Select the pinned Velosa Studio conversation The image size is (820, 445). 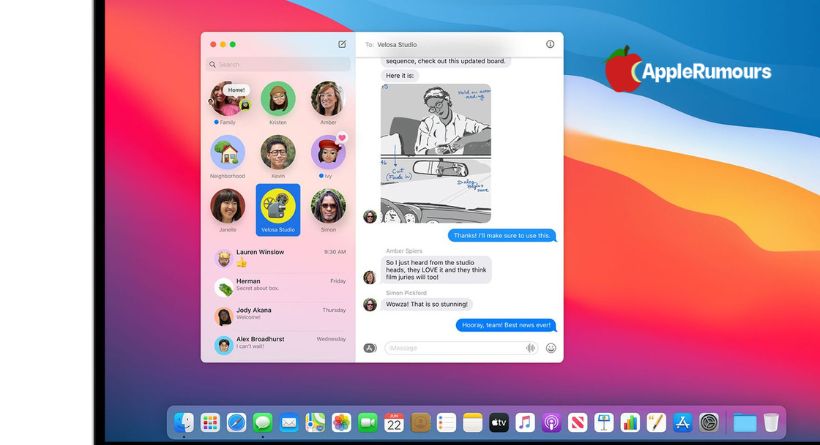pyautogui.click(x=278, y=210)
